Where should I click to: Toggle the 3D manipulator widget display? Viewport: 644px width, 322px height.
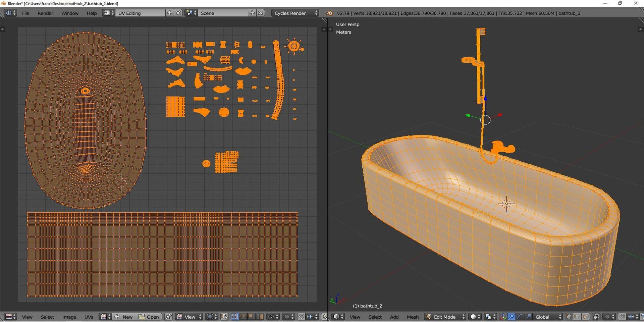pyautogui.click(x=503, y=317)
